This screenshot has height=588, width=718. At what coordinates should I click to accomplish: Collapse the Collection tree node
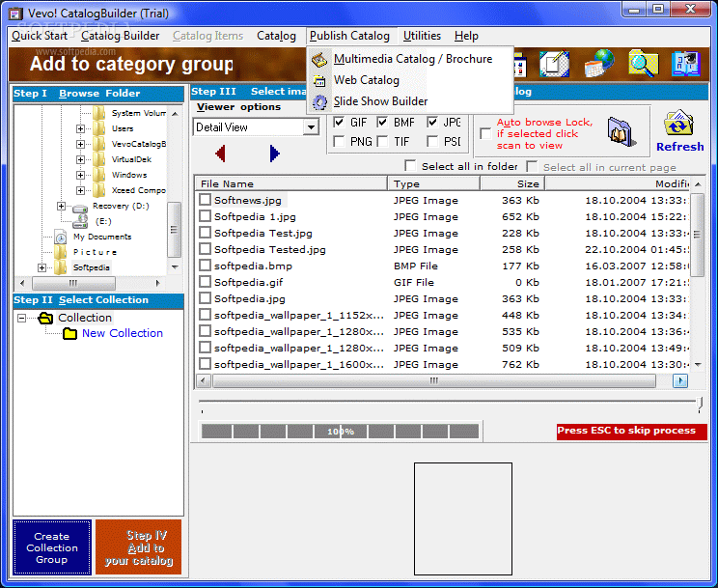pos(21,318)
